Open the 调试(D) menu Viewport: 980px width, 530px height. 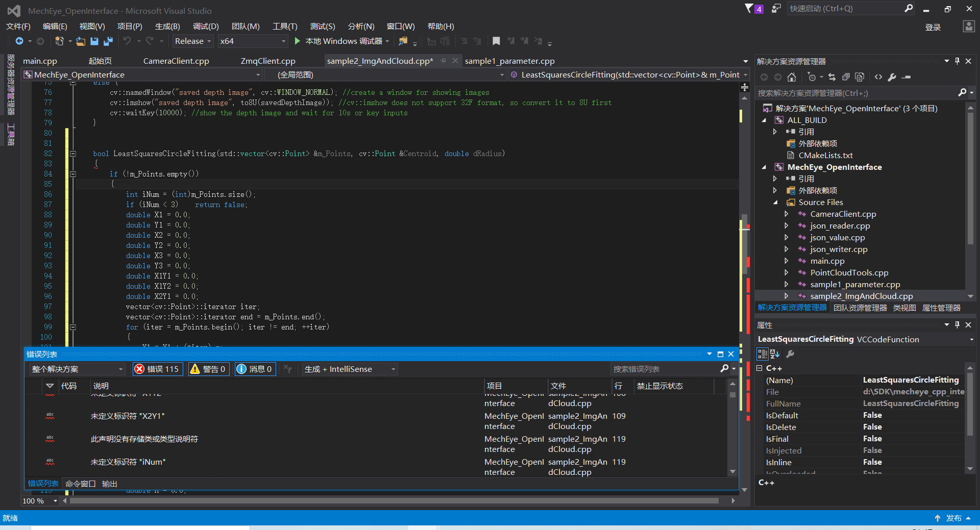[x=206, y=27]
